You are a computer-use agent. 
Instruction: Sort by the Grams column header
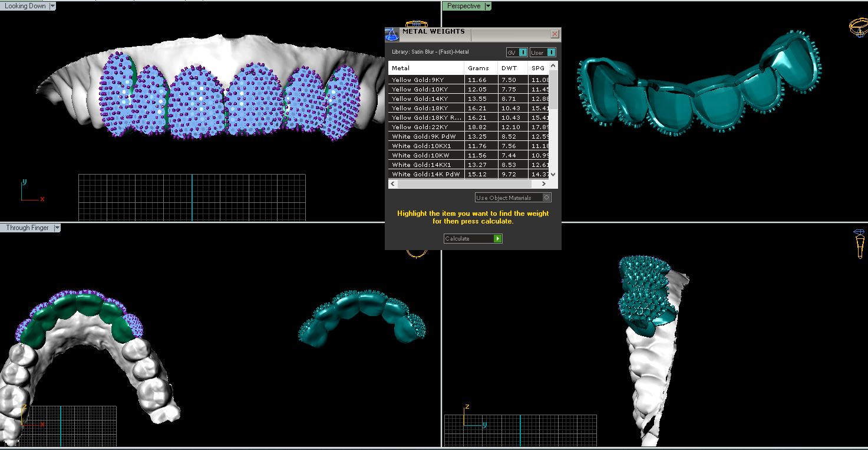tap(478, 68)
